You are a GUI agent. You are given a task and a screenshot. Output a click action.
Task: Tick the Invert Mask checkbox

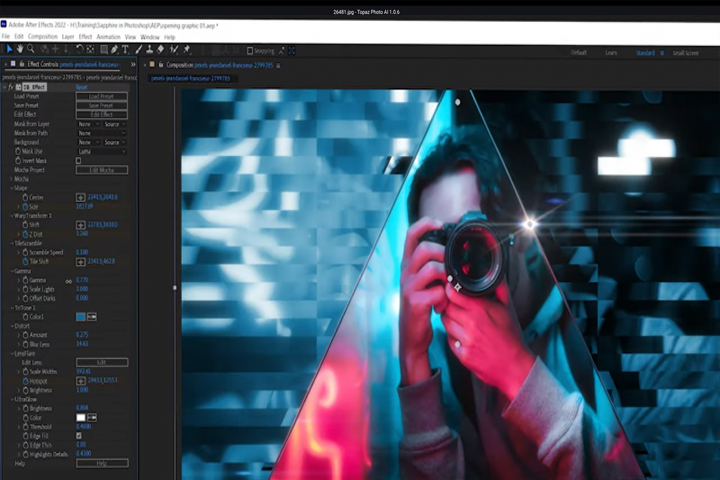(79, 161)
